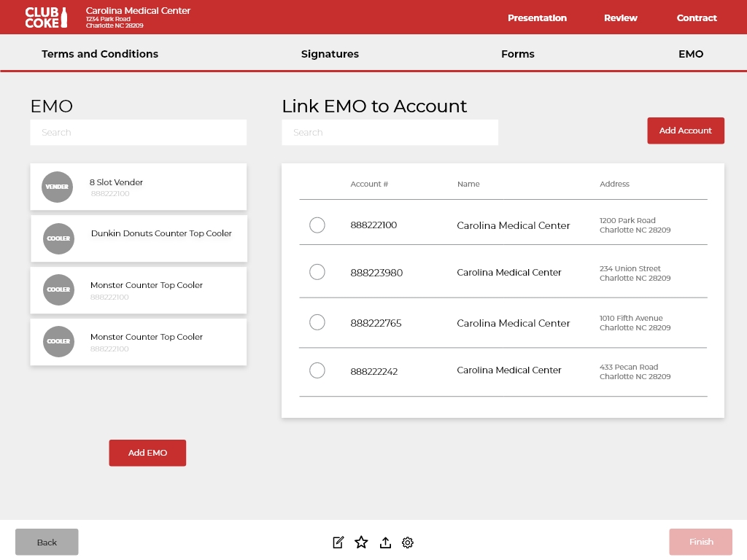This screenshot has height=560, width=747.
Task: Click the COOLER badge on Dunkin Donuts card
Action: click(58, 238)
